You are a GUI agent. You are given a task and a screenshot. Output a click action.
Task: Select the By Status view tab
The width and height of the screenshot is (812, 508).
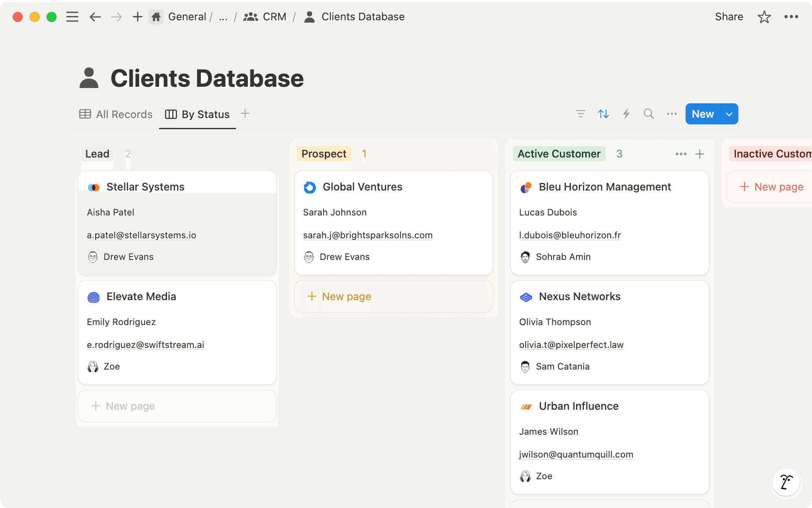tap(197, 114)
